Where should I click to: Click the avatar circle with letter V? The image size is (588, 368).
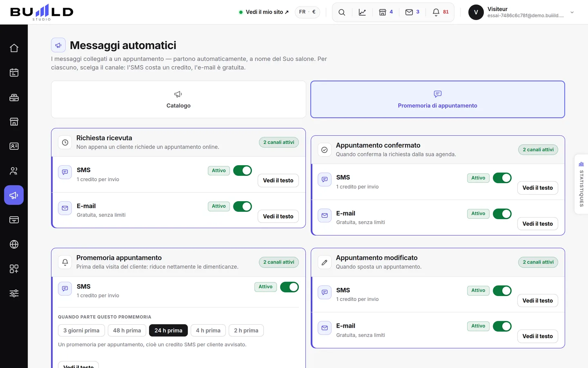coord(476,12)
